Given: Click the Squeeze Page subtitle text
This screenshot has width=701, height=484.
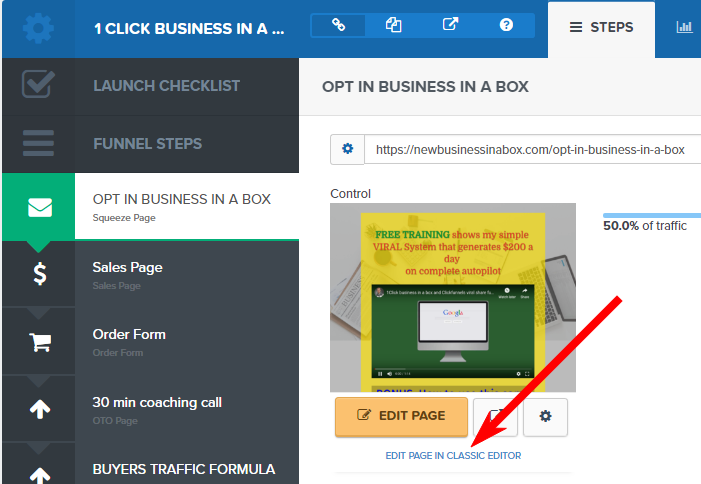Looking at the screenshot, I should pyautogui.click(x=124, y=218).
